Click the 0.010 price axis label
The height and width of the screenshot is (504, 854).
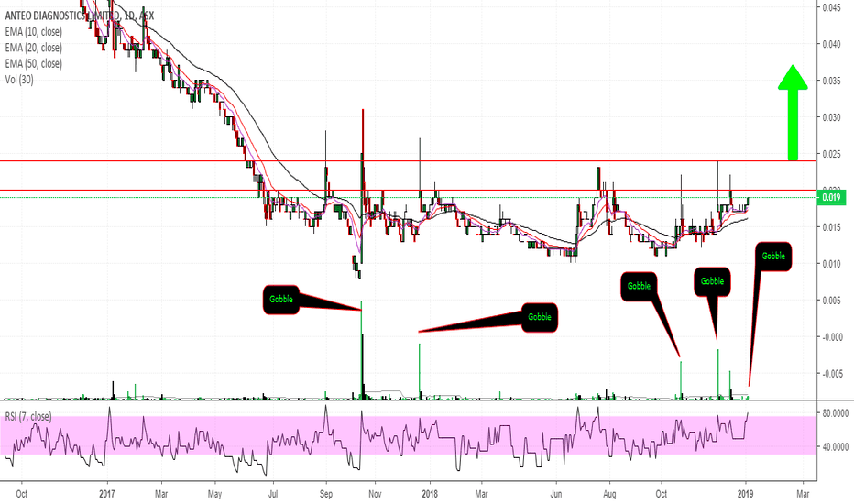pos(831,264)
